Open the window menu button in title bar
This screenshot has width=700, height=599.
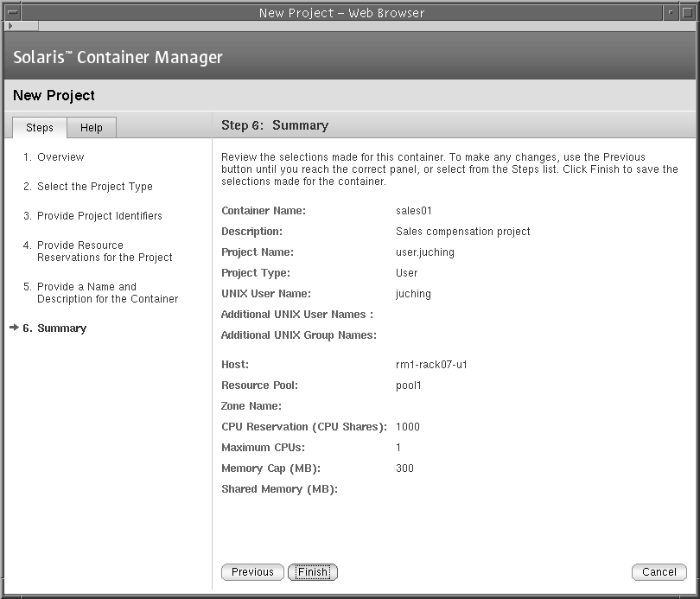13,12
